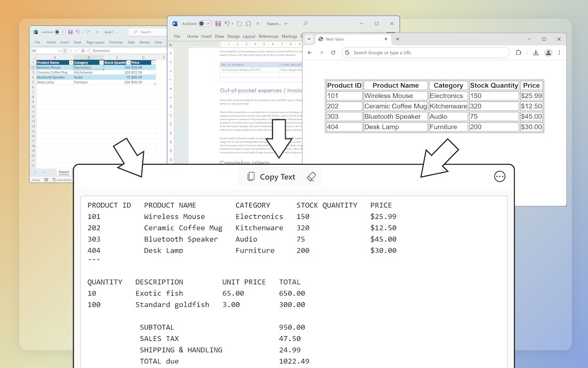Open the Chrome Extensions puzzle icon

pyautogui.click(x=518, y=52)
